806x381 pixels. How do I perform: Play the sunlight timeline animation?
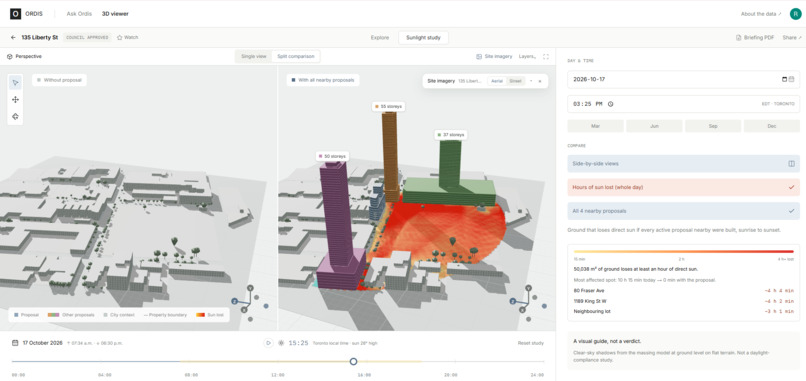tap(268, 342)
